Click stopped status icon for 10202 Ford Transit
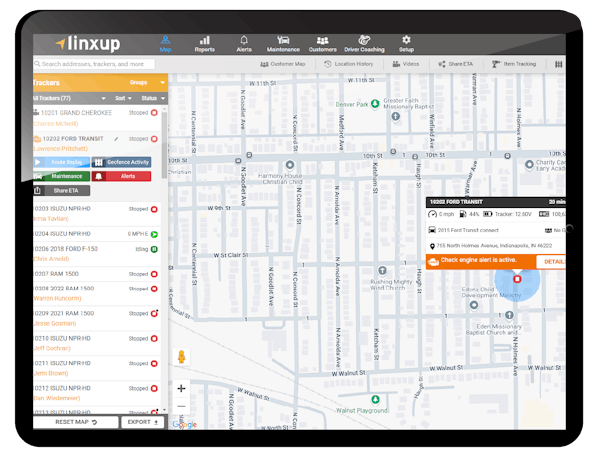600x464 pixels. point(154,139)
